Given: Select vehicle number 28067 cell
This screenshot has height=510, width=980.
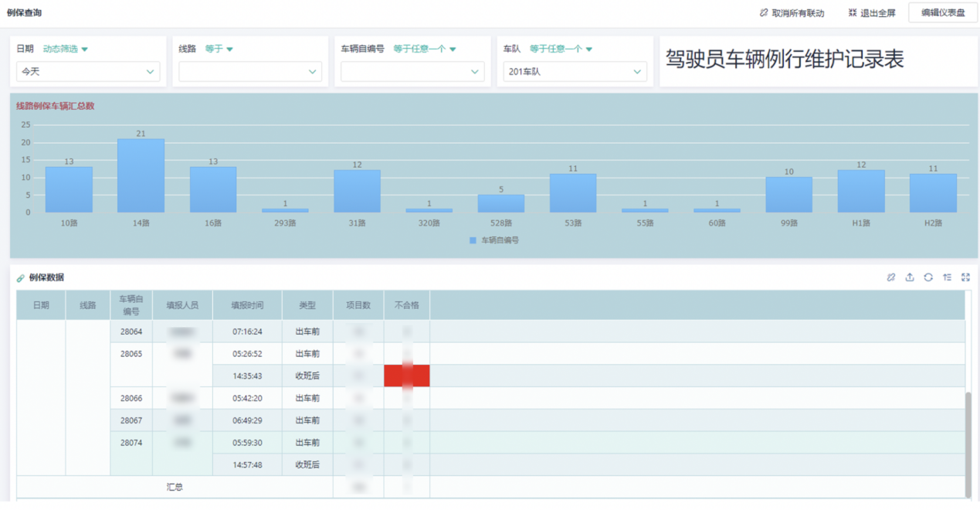Looking at the screenshot, I should point(131,420).
